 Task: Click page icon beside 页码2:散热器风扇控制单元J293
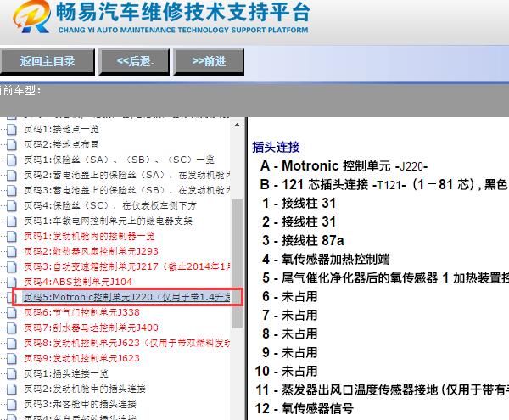(x=12, y=251)
